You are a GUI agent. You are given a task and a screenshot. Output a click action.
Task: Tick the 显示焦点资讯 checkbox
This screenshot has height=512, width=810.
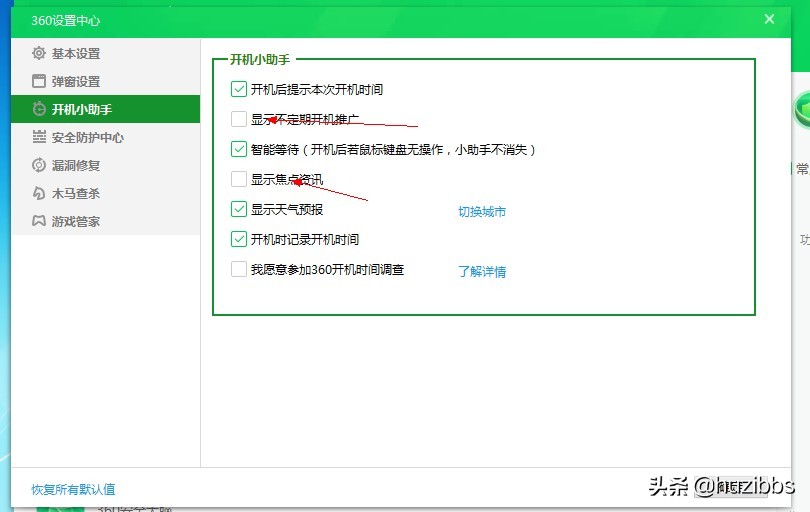pos(239,179)
